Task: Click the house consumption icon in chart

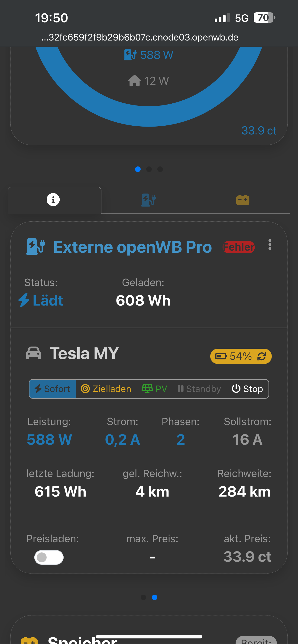Action: coord(135,81)
